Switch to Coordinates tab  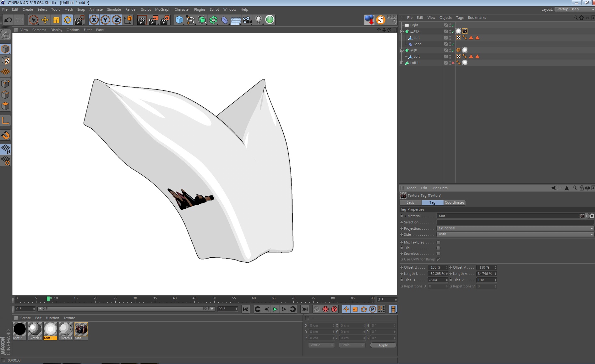454,203
